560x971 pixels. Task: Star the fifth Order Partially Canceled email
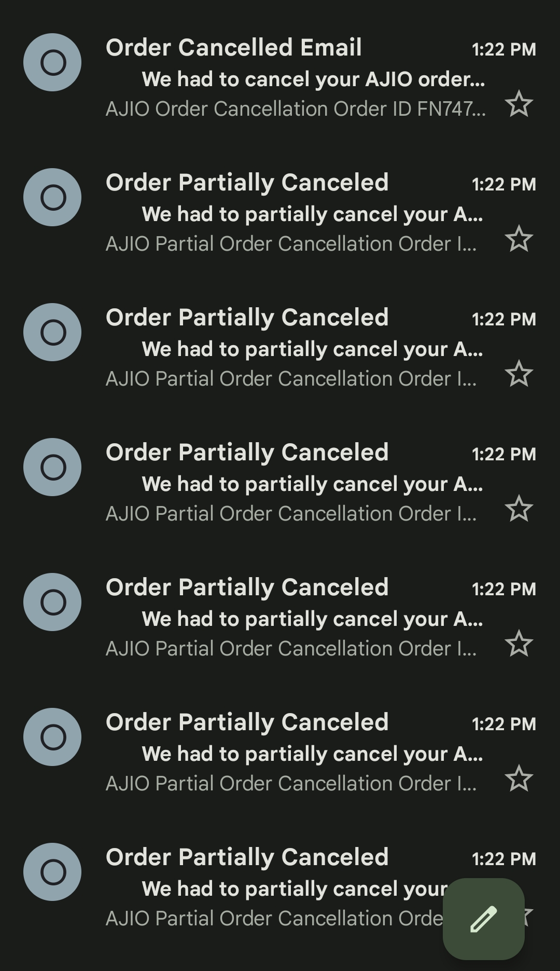point(519,778)
